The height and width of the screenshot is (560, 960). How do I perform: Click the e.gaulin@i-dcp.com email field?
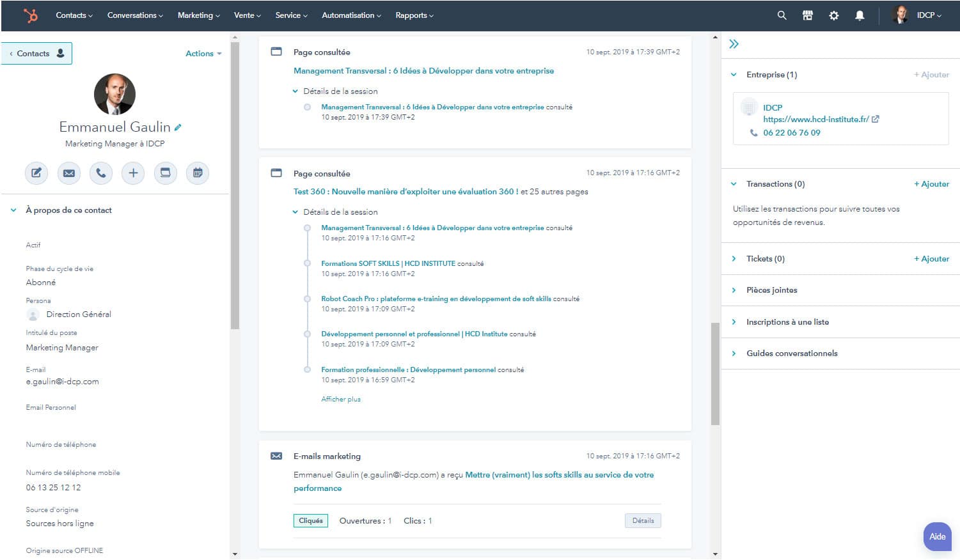click(62, 382)
